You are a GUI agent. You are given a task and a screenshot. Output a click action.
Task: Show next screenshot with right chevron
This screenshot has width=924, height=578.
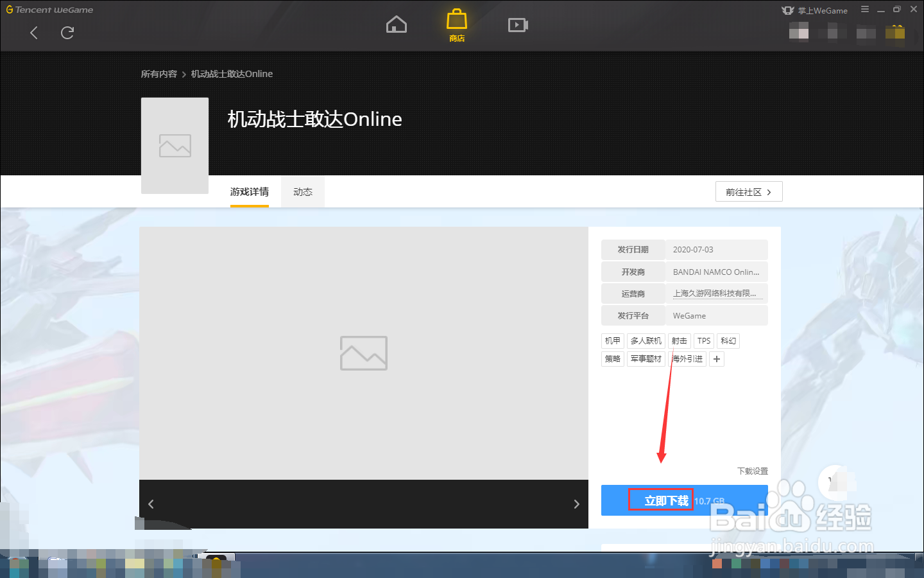pos(576,504)
